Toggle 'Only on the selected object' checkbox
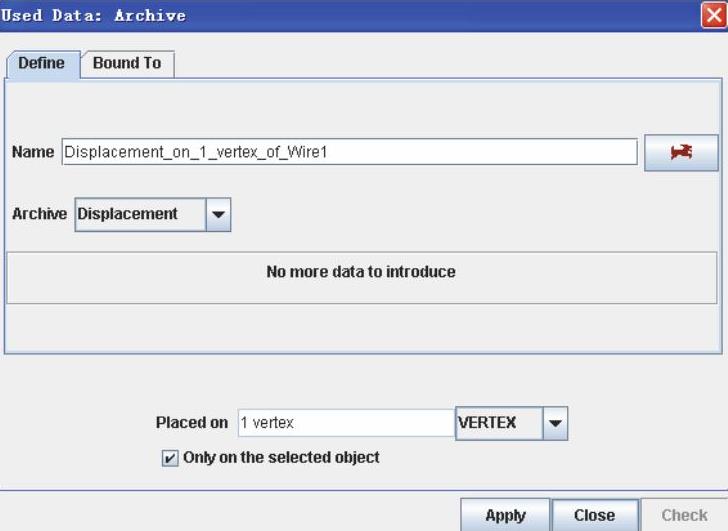 coord(170,458)
